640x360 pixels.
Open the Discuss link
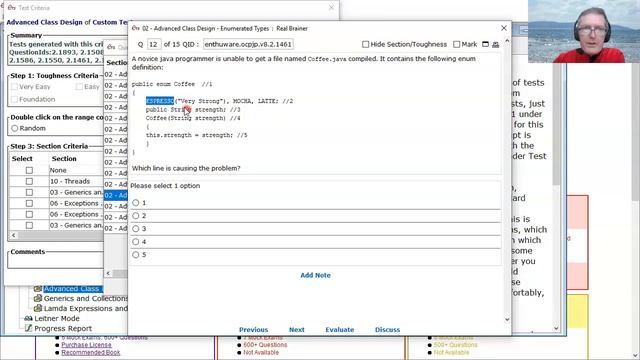tap(387, 329)
